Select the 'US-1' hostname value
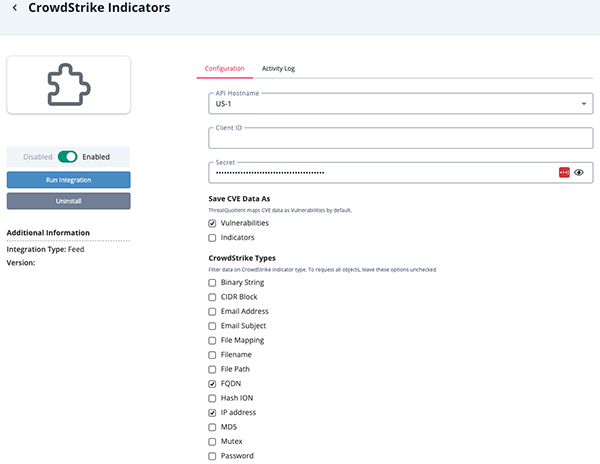 tap(223, 104)
